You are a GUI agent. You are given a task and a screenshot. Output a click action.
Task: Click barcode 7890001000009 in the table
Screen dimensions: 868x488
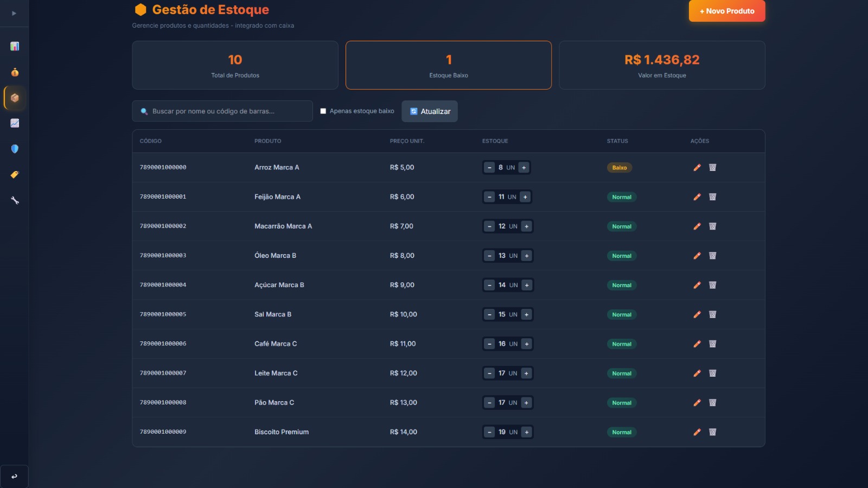point(163,432)
